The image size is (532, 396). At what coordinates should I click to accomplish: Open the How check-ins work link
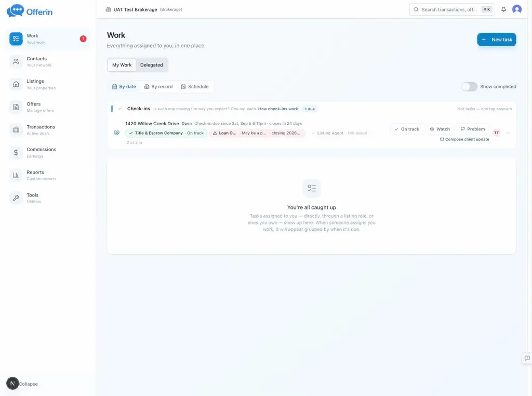(x=278, y=109)
